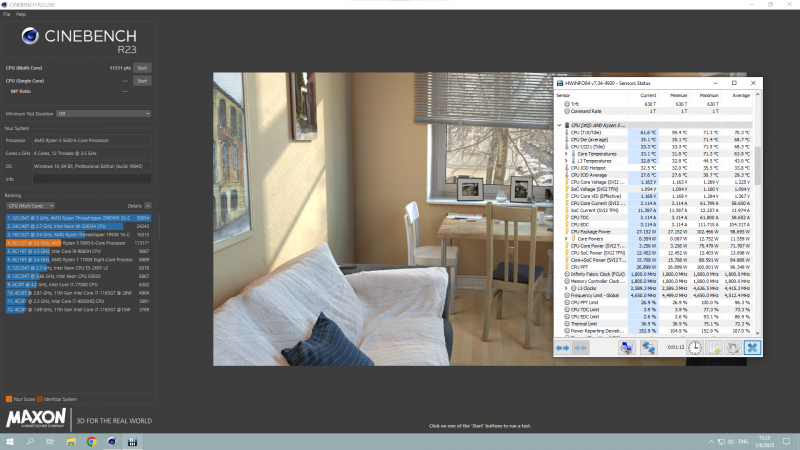Open the Windows Start menu
The image size is (800, 450).
pos(10,442)
